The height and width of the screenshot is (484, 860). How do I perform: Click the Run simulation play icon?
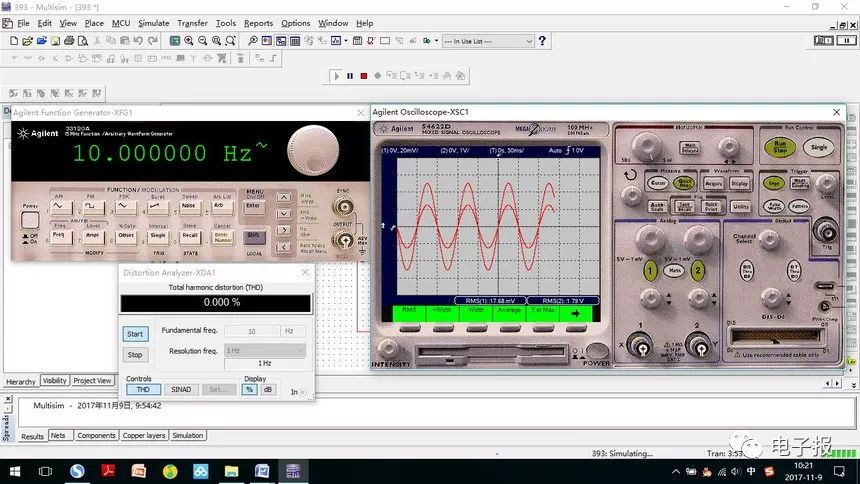pos(337,75)
